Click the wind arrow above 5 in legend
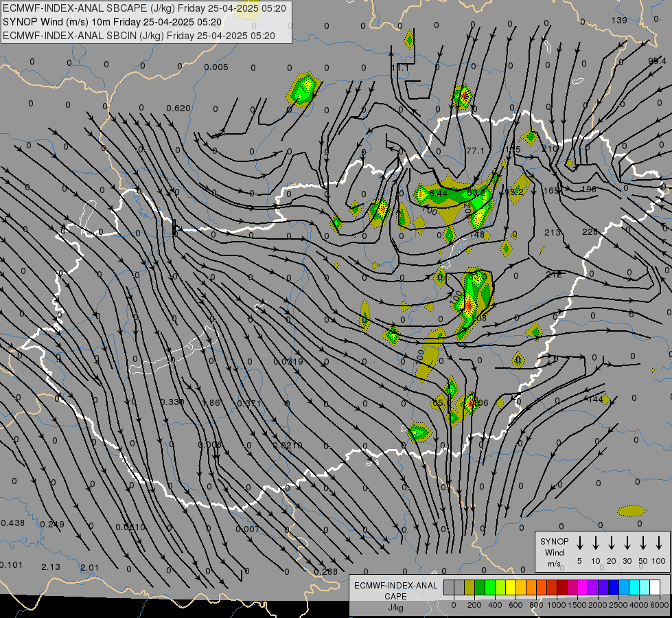The width and height of the screenshot is (672, 618). tap(580, 543)
